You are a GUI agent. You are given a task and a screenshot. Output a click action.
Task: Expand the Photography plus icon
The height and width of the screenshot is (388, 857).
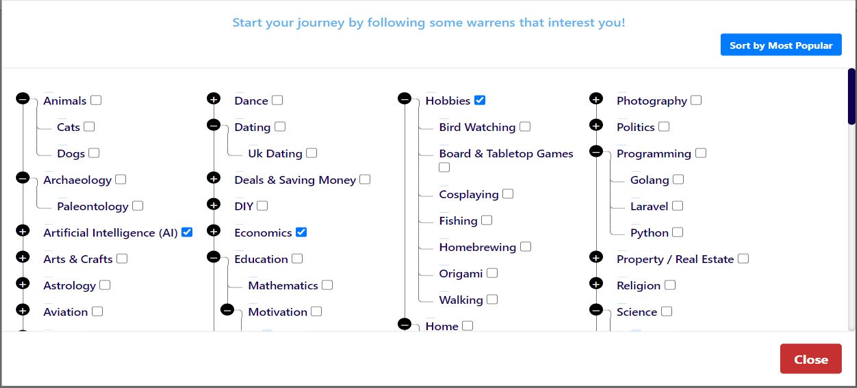pos(596,99)
